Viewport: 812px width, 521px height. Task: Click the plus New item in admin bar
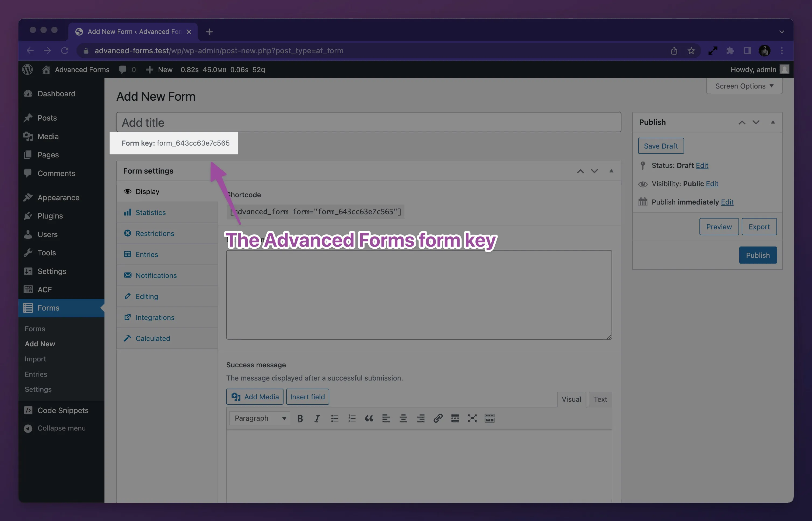pyautogui.click(x=159, y=70)
